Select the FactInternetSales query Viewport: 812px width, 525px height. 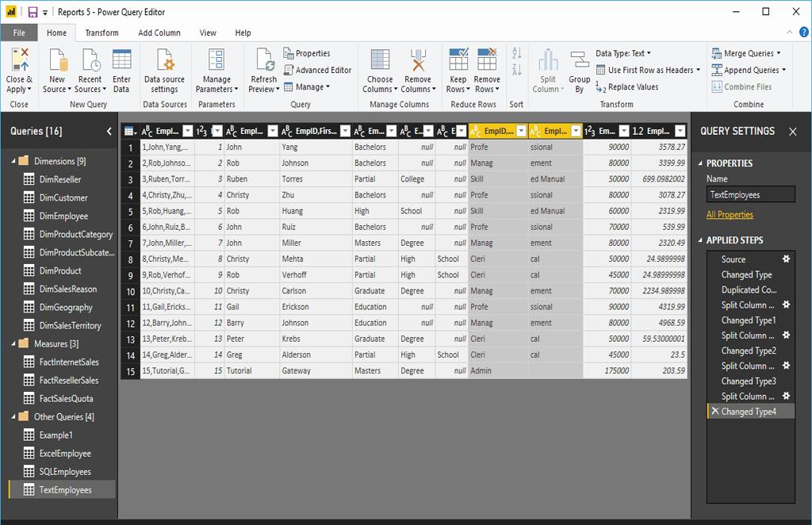pos(69,362)
